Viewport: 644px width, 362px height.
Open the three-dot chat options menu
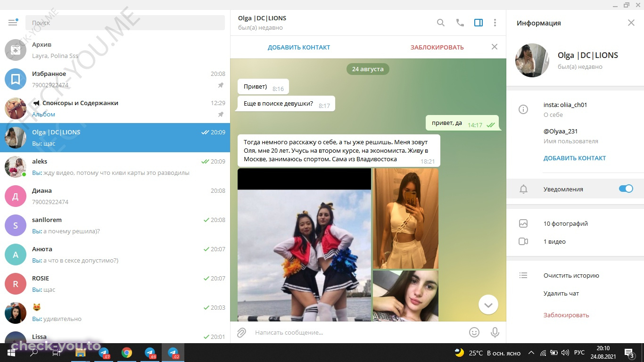[495, 23]
